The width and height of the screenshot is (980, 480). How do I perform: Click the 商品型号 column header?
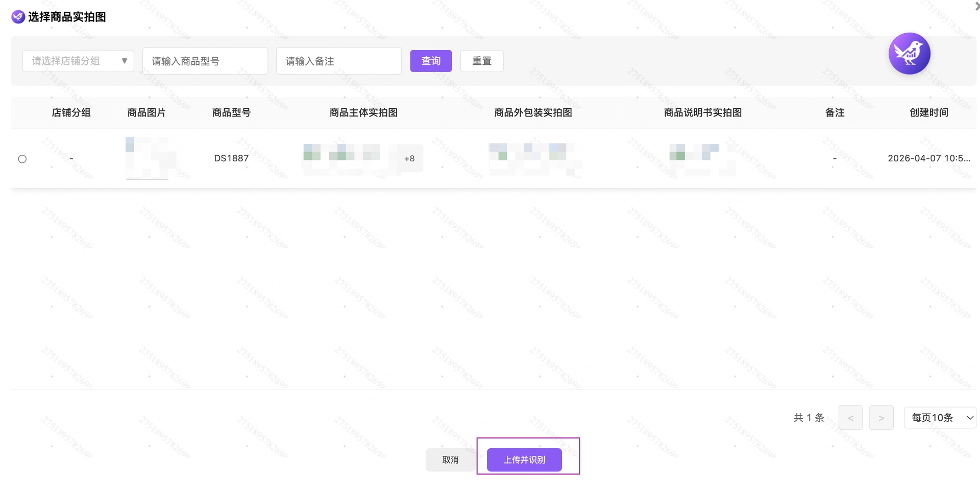(231, 112)
